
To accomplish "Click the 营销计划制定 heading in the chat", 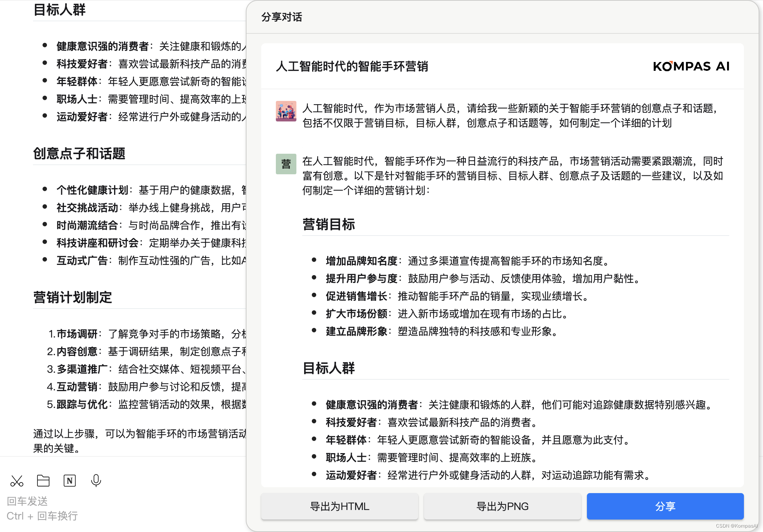I will [73, 297].
